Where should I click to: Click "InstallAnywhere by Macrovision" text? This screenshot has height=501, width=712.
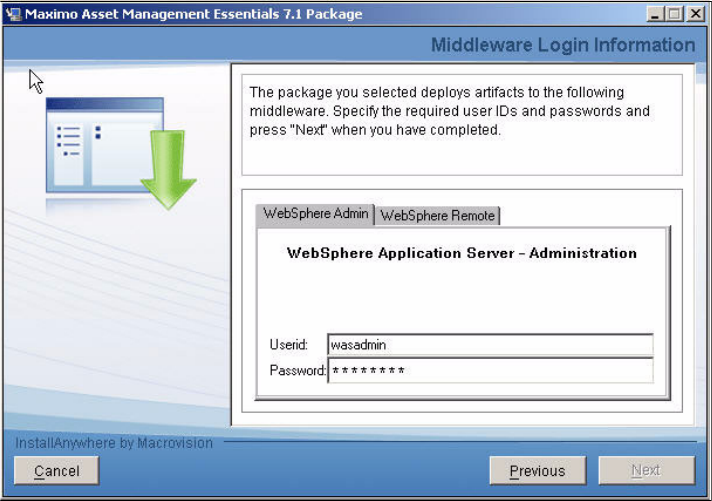click(x=114, y=443)
